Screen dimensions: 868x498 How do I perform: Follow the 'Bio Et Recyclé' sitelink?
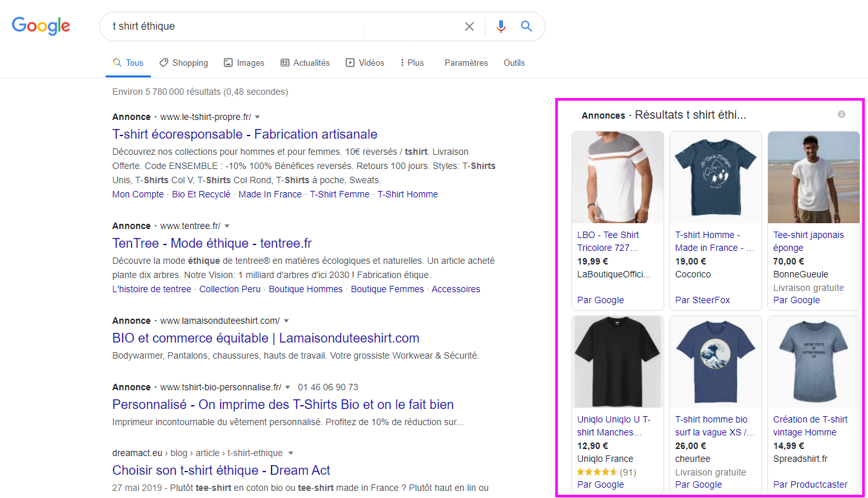point(201,194)
